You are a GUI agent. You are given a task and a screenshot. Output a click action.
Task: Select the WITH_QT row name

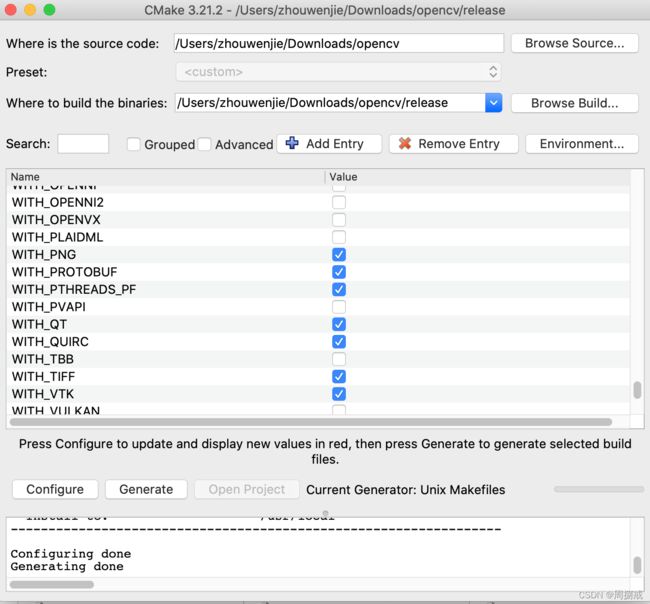click(x=39, y=324)
